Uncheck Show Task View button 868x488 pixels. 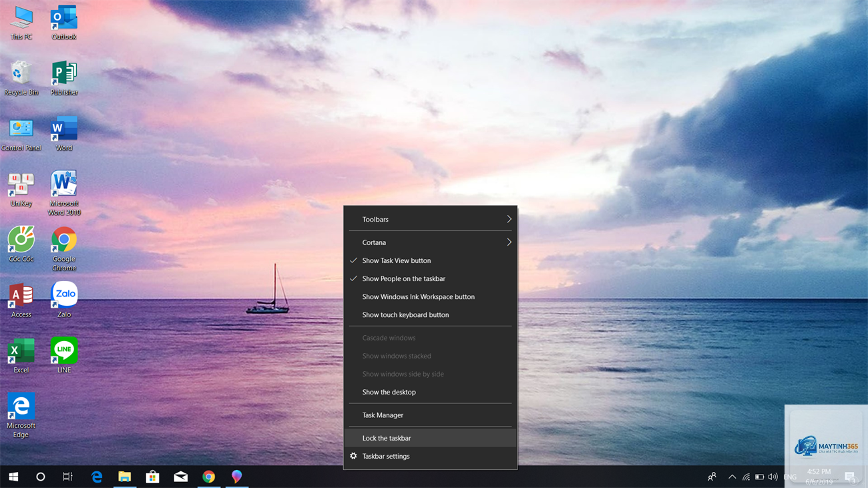[x=431, y=260]
